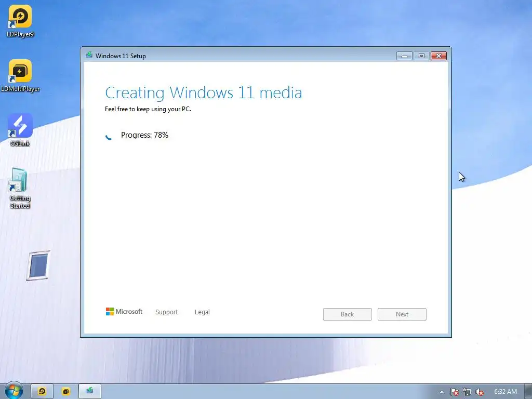Show hidden system tray icons
Viewport: 532px width, 399px height.
point(442,392)
